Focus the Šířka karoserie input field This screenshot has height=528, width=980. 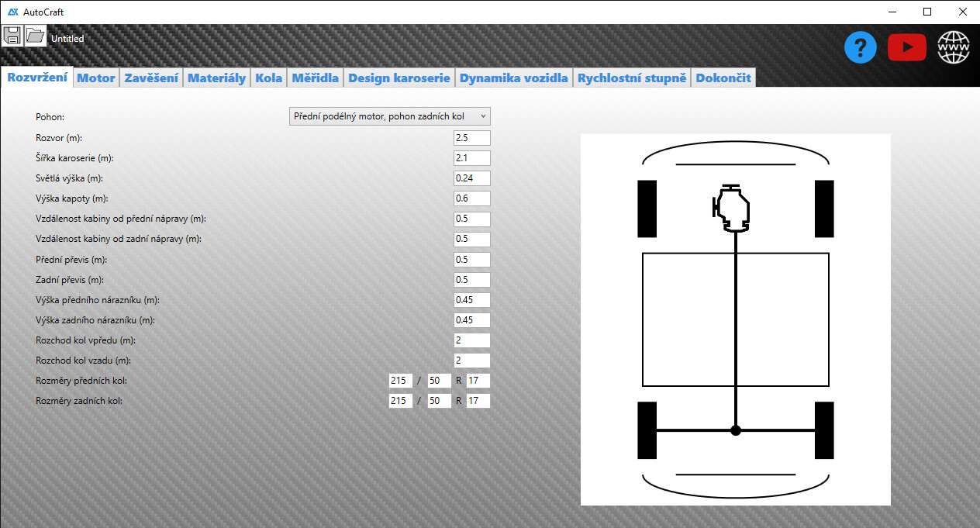471,158
